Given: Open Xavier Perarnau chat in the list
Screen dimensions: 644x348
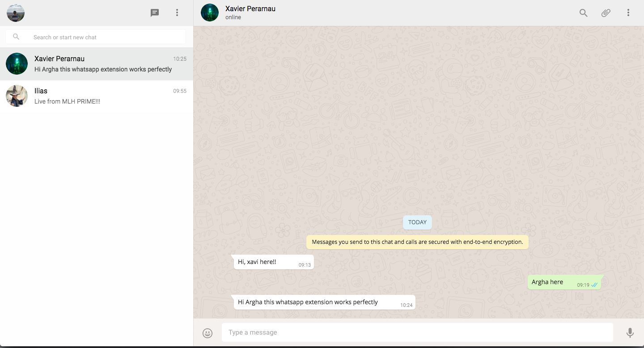Looking at the screenshot, I should coord(97,64).
